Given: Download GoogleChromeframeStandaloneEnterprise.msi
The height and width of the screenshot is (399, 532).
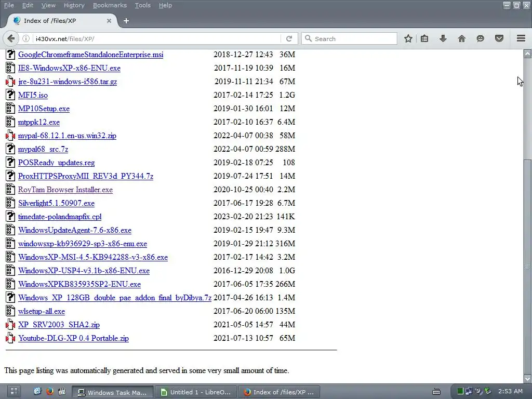Looking at the screenshot, I should (x=90, y=54).
